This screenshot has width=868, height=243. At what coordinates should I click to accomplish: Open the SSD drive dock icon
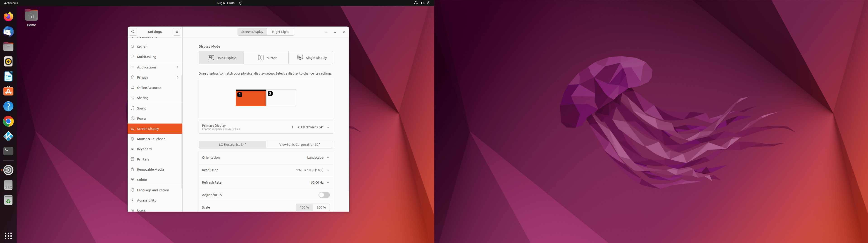coord(8,185)
